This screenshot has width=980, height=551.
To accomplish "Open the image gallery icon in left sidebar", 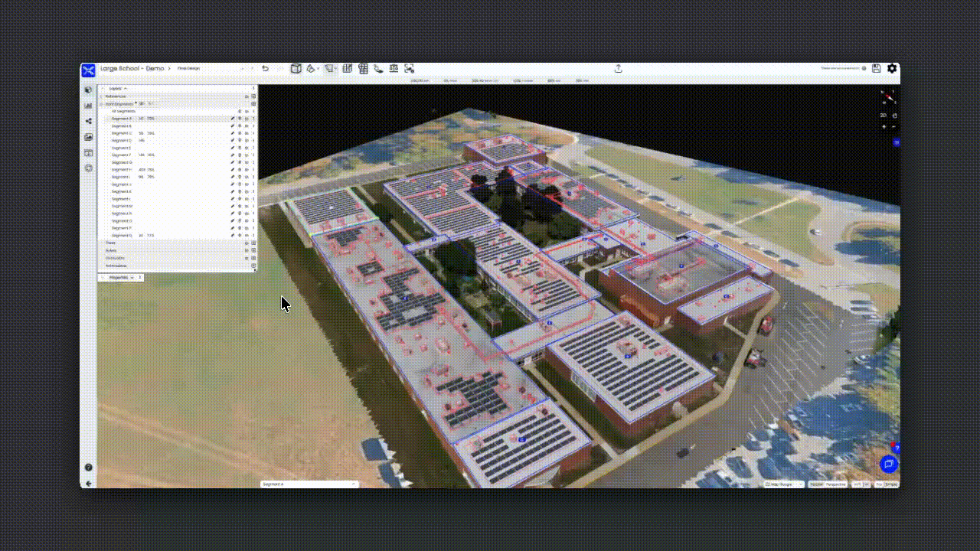I will click(x=89, y=137).
